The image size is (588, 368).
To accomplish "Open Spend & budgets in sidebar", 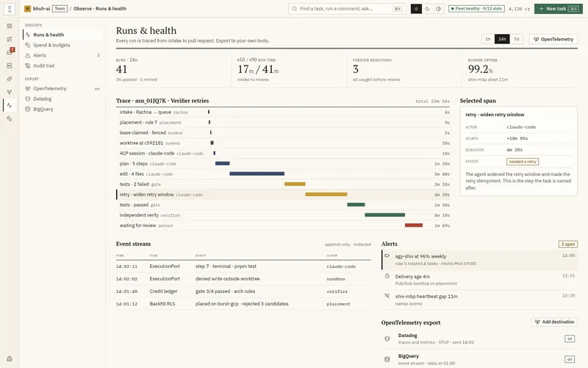I will [62, 45].
